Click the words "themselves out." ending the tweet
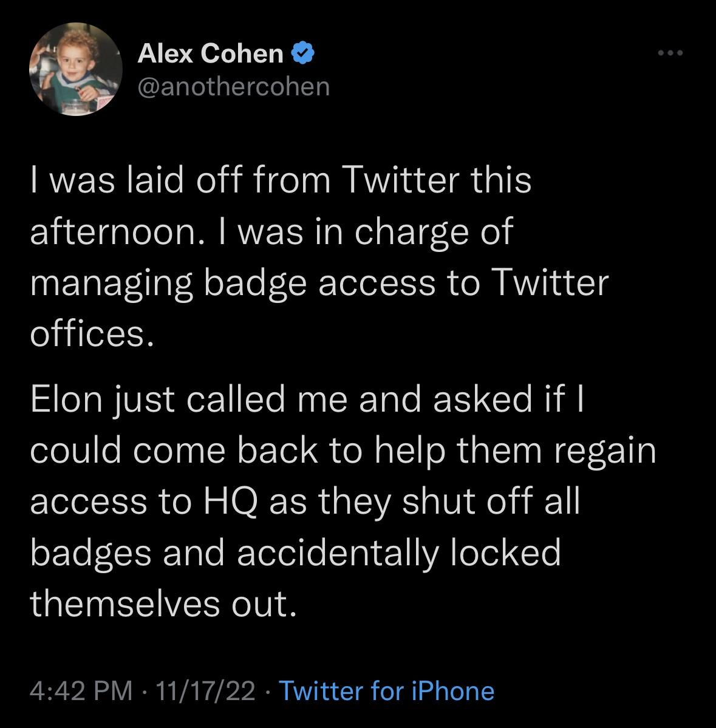 (164, 603)
